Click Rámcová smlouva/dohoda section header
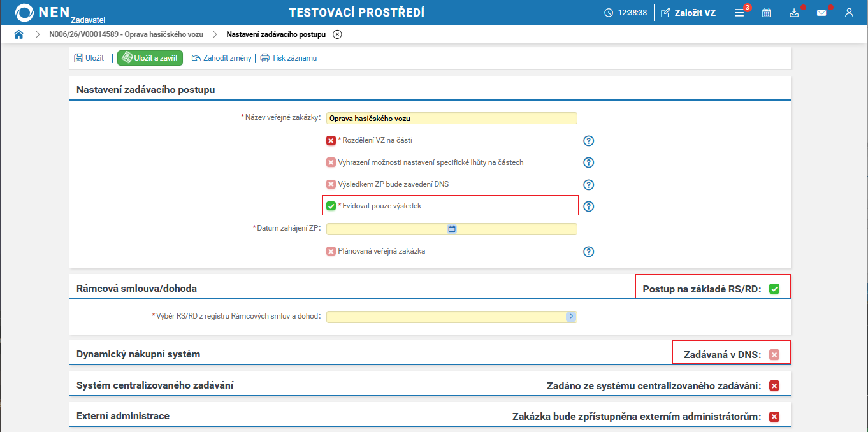Screen dimensions: 868x432 click(x=136, y=288)
